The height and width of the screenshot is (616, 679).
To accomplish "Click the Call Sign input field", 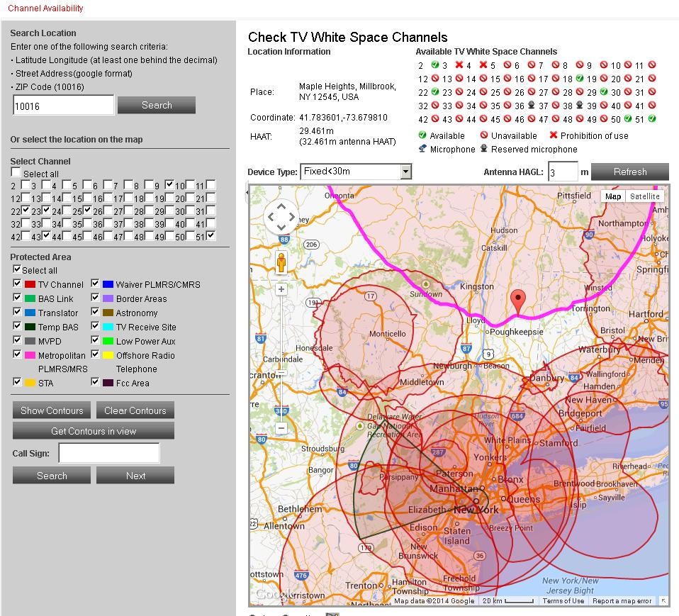I will tap(108, 453).
